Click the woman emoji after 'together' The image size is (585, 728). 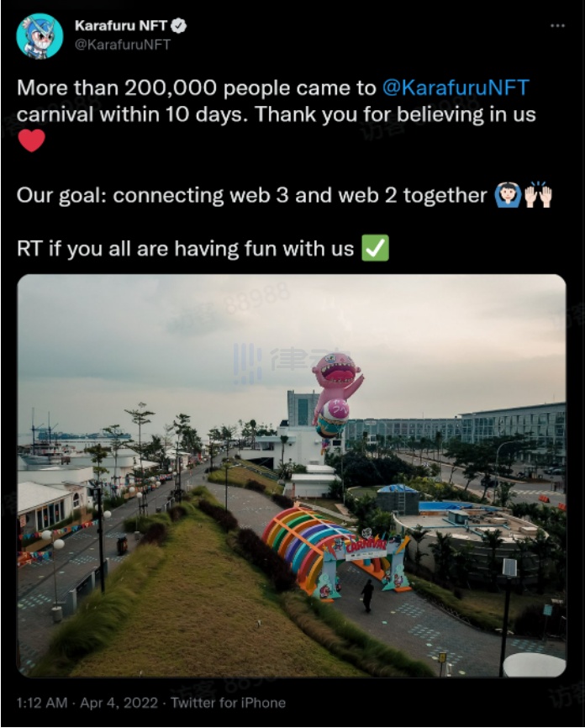pos(507,196)
